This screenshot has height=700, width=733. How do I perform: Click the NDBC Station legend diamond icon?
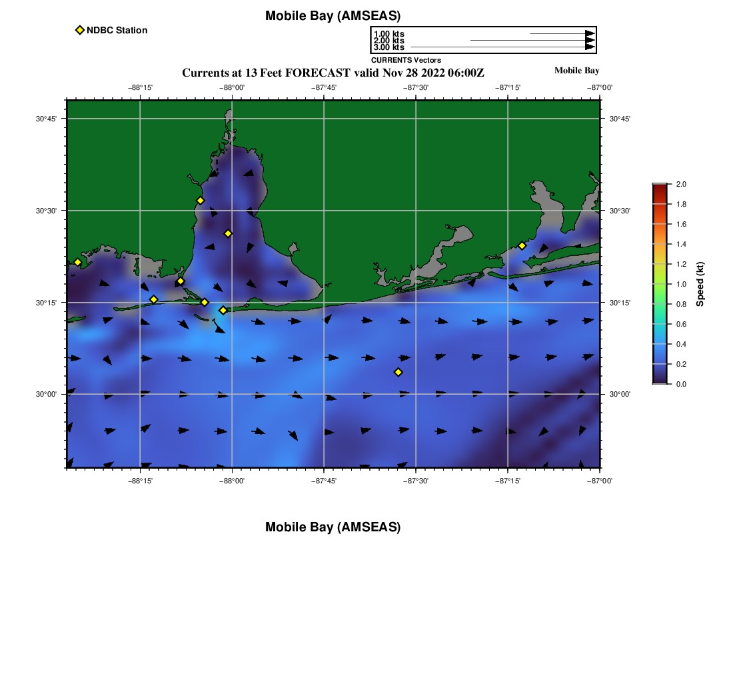80,30
